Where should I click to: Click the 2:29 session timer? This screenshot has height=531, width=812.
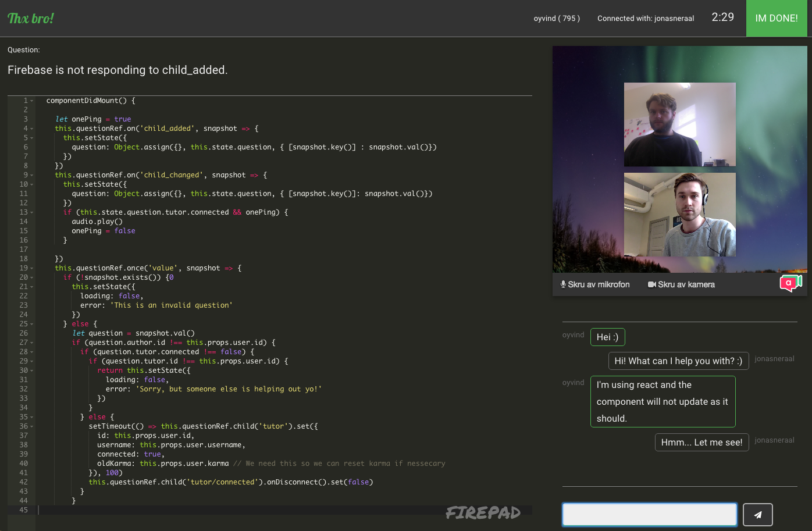(x=723, y=17)
